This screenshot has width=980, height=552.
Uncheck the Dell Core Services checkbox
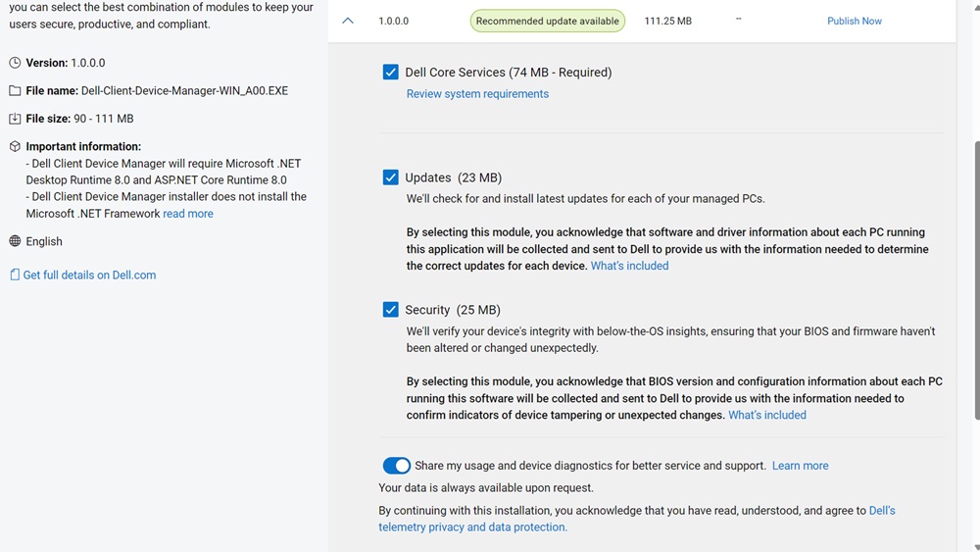(x=391, y=73)
